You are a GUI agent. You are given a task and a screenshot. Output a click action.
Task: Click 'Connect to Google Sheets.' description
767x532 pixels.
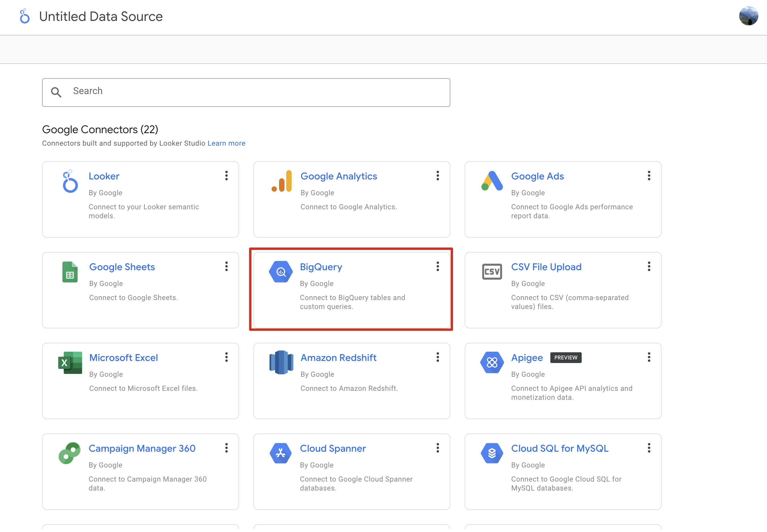(133, 298)
